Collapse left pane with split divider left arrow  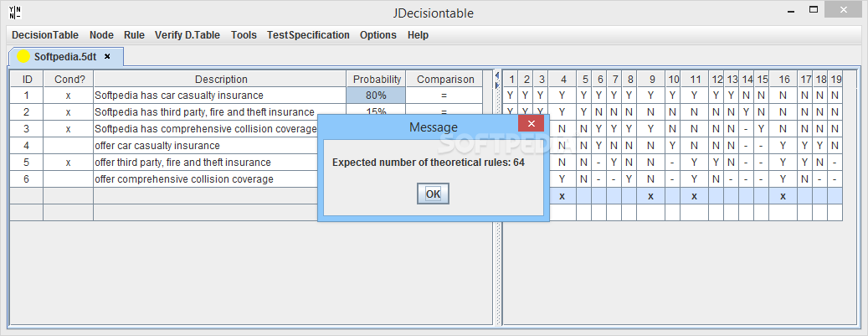point(497,75)
